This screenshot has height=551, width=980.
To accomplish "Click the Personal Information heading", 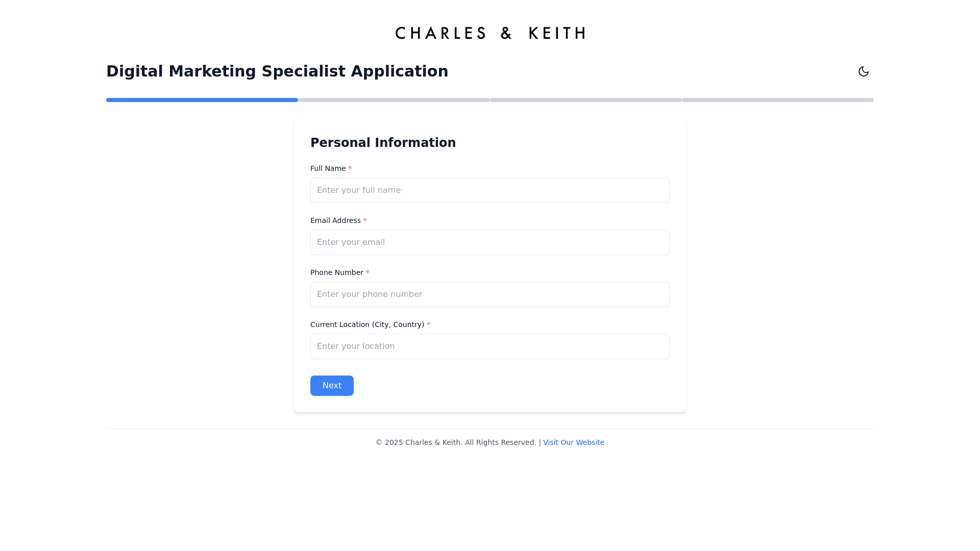I will [x=383, y=143].
